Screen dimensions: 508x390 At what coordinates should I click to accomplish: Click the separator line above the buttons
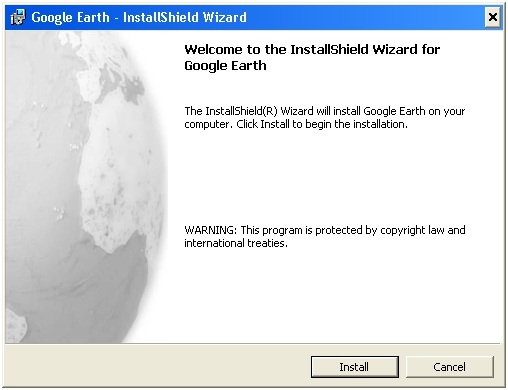coord(253,343)
